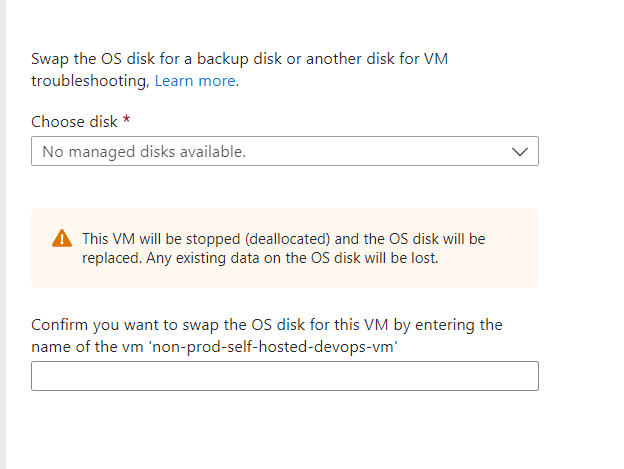Click the word 'troubleshooting,' in the description
Image resolution: width=624 pixels, height=469 pixels.
[91, 80]
